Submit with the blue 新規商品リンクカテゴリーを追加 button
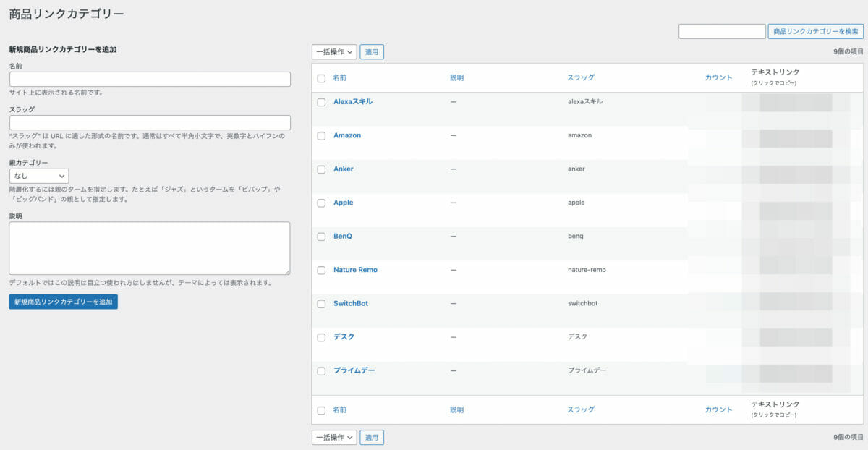 64,301
